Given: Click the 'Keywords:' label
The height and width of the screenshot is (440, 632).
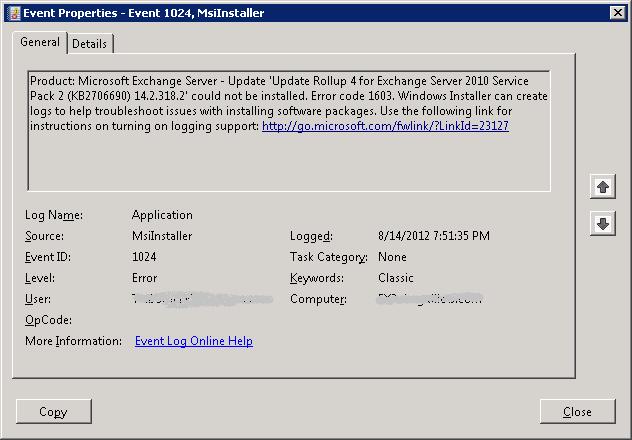Looking at the screenshot, I should click(x=317, y=278).
